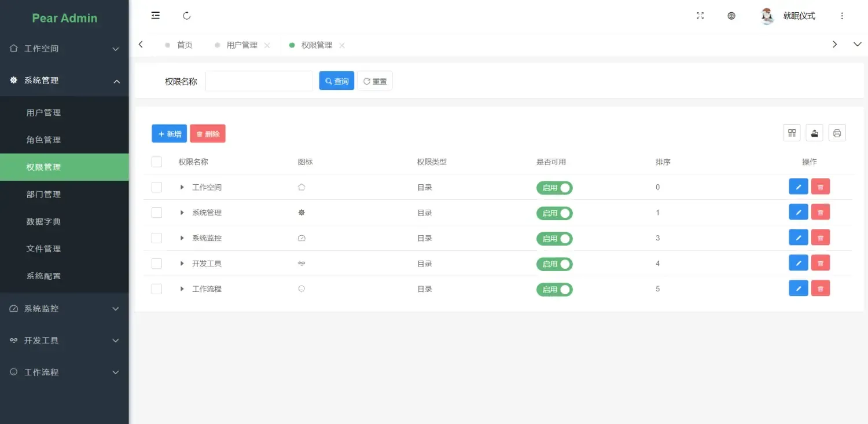The height and width of the screenshot is (424, 868).
Task: Open the table column settings icon
Action: [792, 133]
